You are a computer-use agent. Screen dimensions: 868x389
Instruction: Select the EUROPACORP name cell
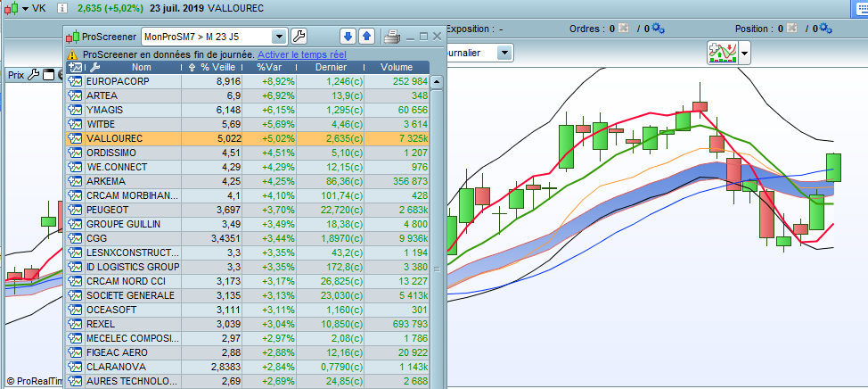(132, 81)
